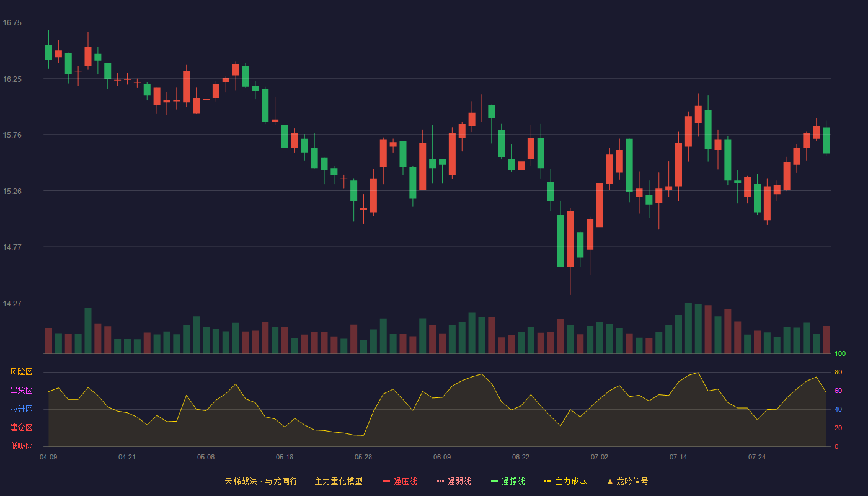Toggle the 龙吟信号 legend series
Image resolution: width=868 pixels, height=496 pixels.
pos(627,481)
